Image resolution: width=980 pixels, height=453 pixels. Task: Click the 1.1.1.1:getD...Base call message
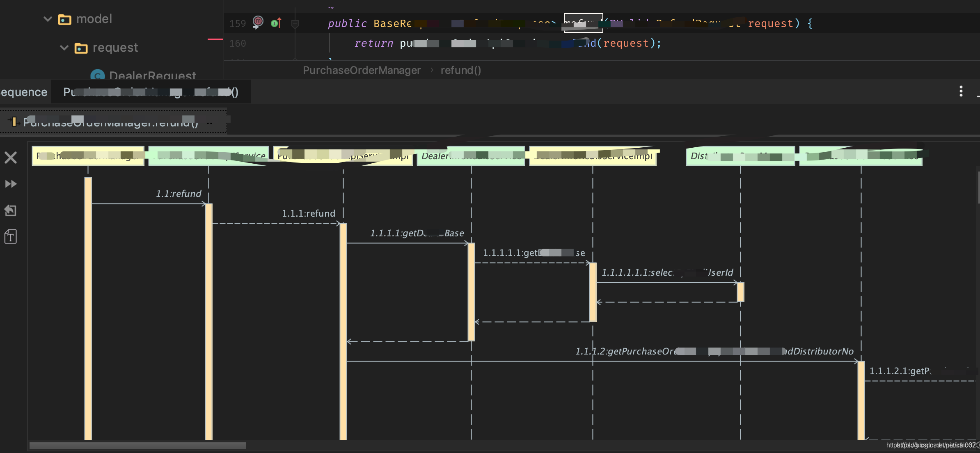point(417,233)
